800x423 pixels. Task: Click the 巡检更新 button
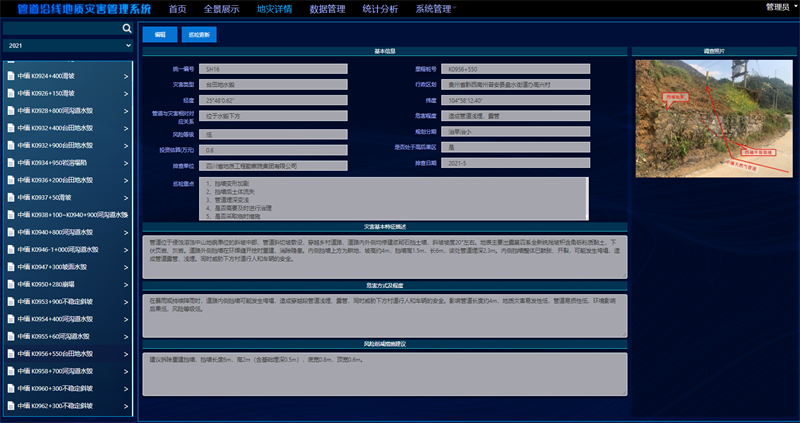pos(198,34)
